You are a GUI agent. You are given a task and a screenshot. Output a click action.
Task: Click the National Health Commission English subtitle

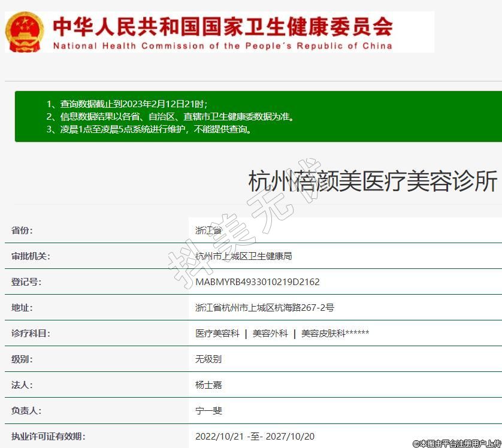pos(222,46)
